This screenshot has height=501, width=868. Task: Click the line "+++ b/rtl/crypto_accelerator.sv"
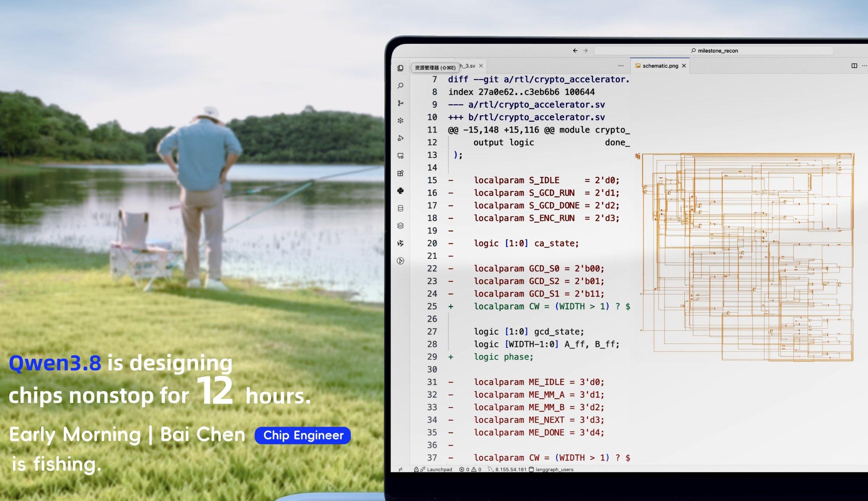(526, 117)
